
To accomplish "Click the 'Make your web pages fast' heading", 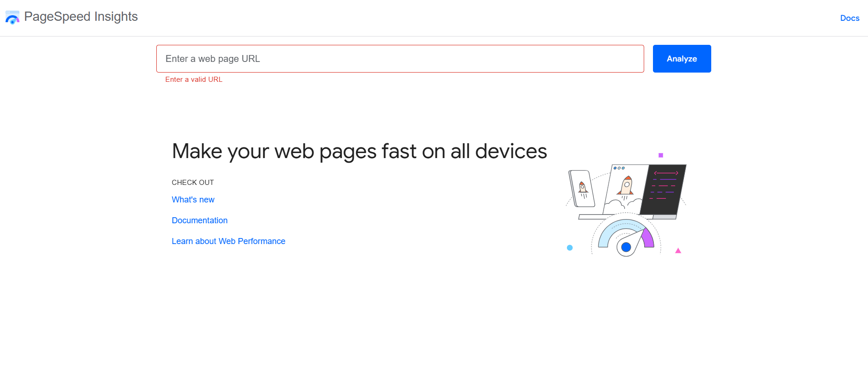I will tap(359, 151).
